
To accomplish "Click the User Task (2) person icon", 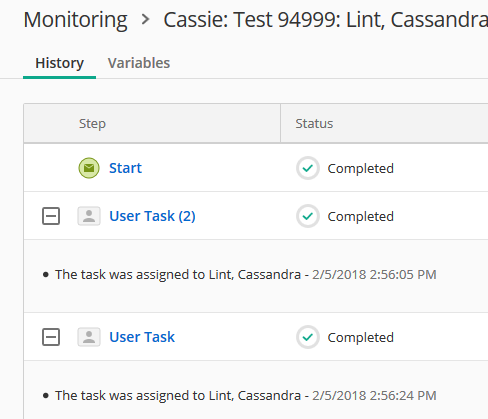I will point(89,216).
